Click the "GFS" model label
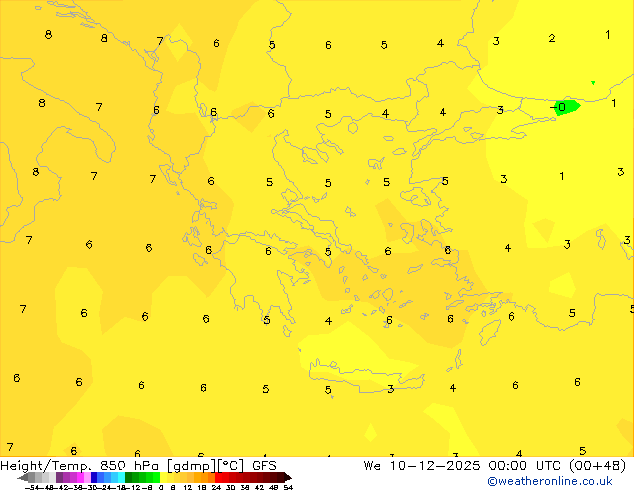Image resolution: width=634 pixels, height=490 pixels. (x=264, y=465)
